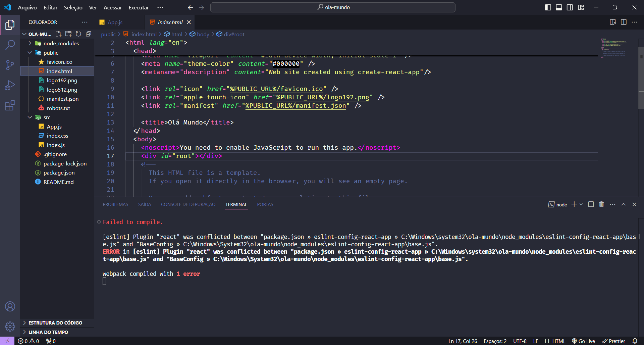
Task: Start Go Live server
Action: point(583,341)
